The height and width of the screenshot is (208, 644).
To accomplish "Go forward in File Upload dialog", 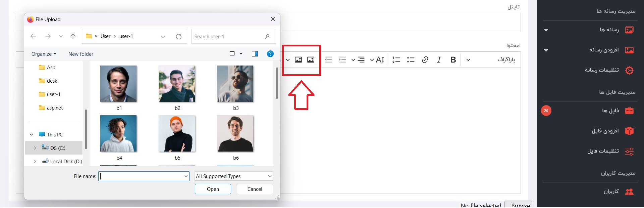I will 48,36.
